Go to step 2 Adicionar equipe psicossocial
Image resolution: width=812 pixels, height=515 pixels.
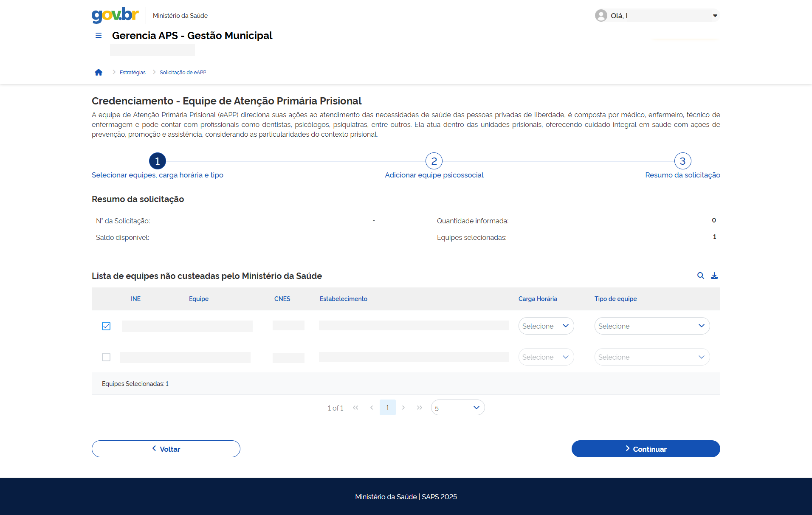[x=434, y=161]
